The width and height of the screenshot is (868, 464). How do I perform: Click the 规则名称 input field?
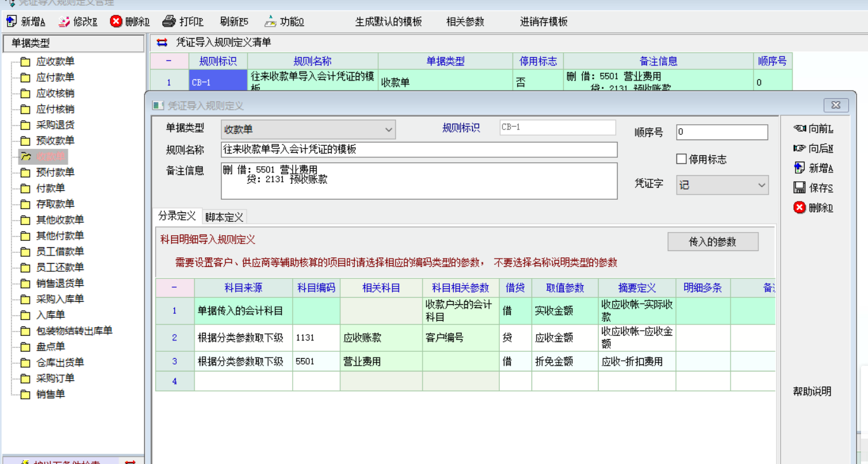point(418,150)
